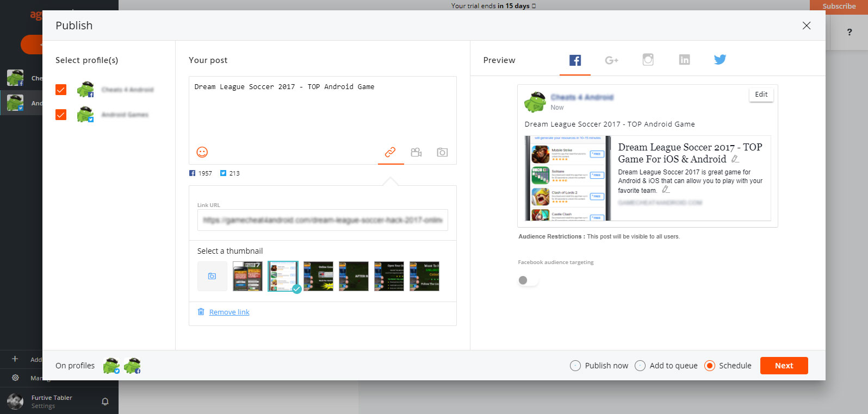Select second sidebar profile avatar with Twitter badge
Image resolution: width=868 pixels, height=414 pixels.
pyautogui.click(x=15, y=103)
